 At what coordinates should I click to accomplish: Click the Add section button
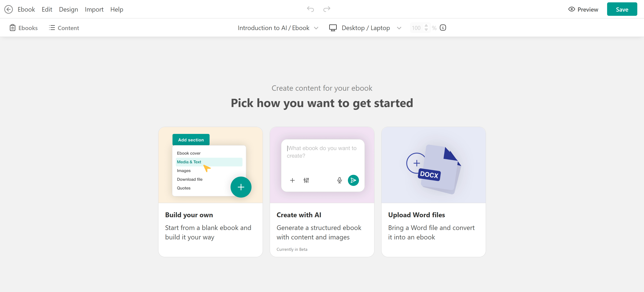191,140
